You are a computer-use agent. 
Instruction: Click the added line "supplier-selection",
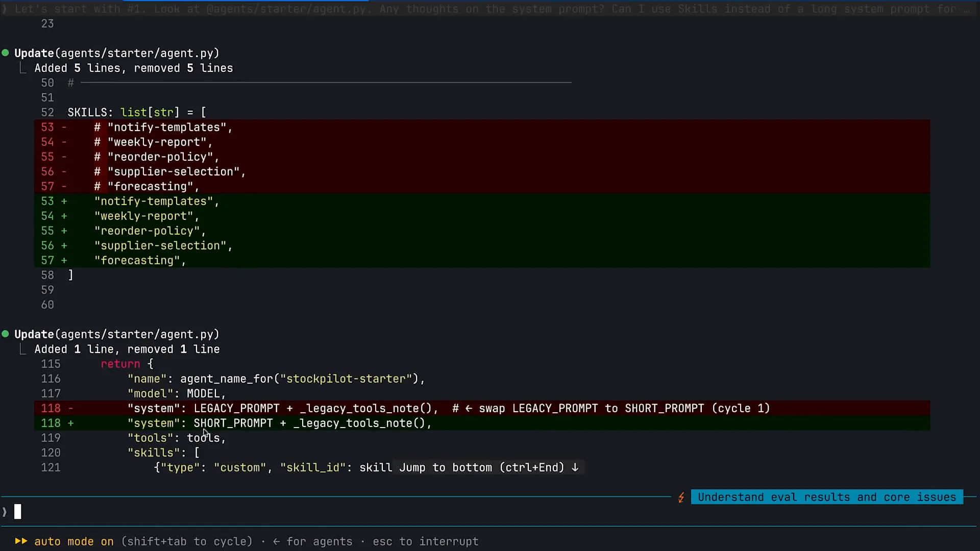pyautogui.click(x=482, y=245)
